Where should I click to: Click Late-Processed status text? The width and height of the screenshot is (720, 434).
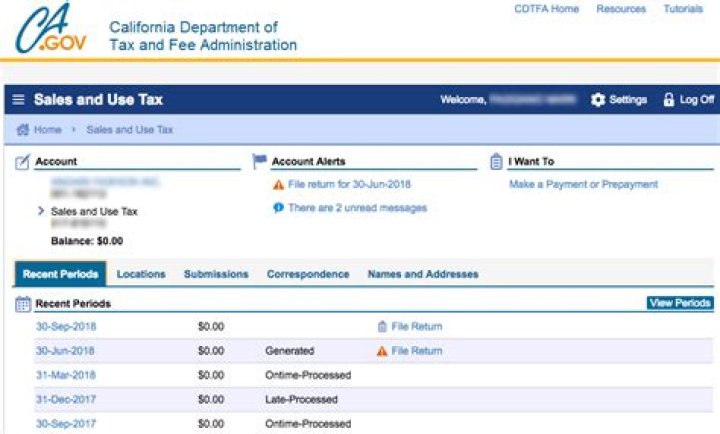click(301, 400)
